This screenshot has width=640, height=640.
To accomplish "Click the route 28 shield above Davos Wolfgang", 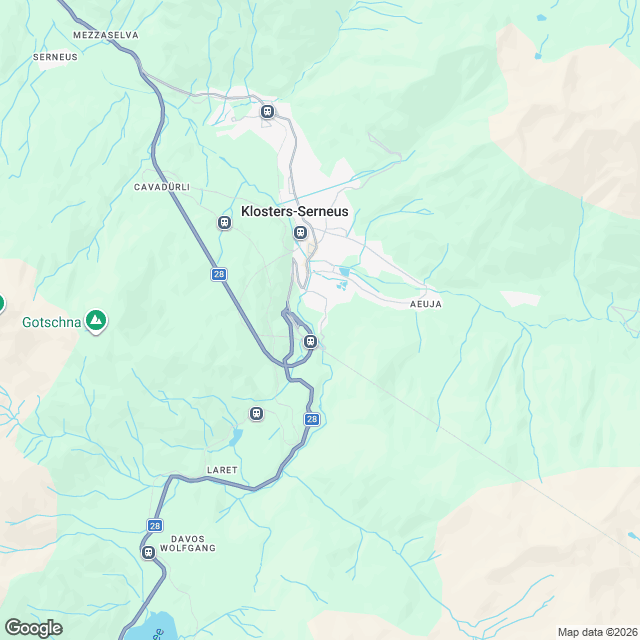I will point(155,526).
